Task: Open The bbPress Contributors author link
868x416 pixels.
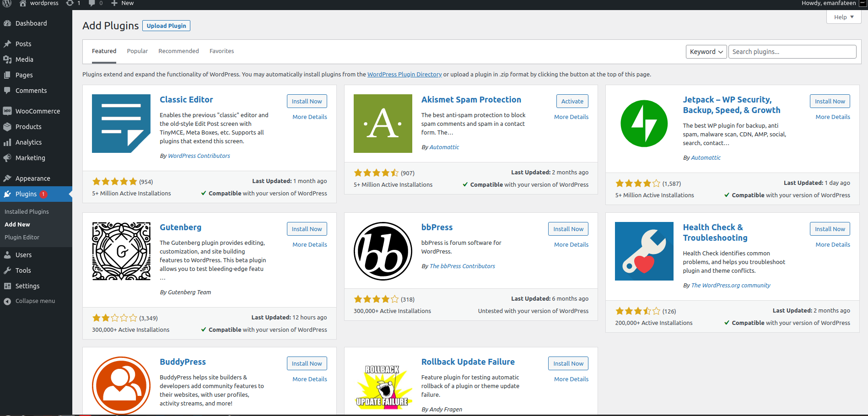Action: pos(462,266)
